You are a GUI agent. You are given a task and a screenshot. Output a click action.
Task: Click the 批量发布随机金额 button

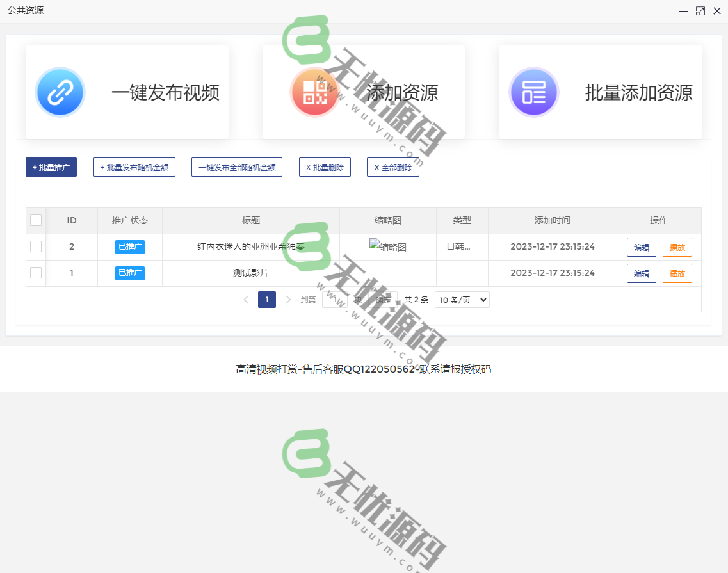point(134,166)
